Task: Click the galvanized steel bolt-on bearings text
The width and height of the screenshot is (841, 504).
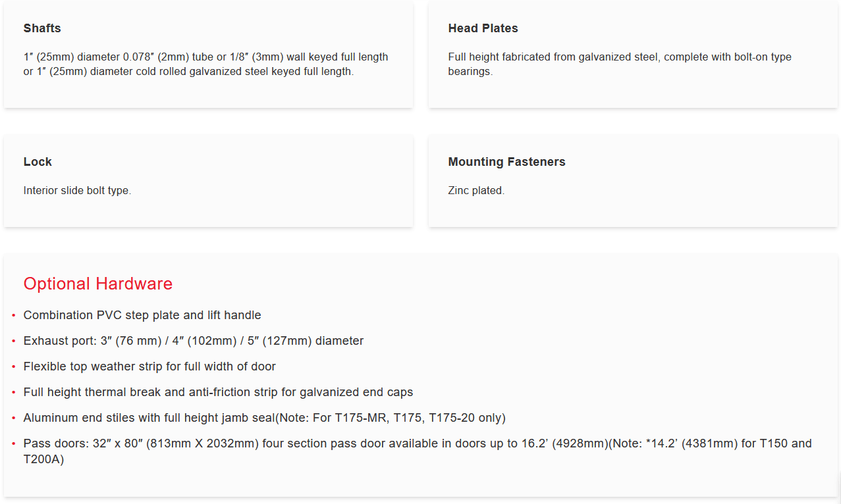Action: click(619, 64)
